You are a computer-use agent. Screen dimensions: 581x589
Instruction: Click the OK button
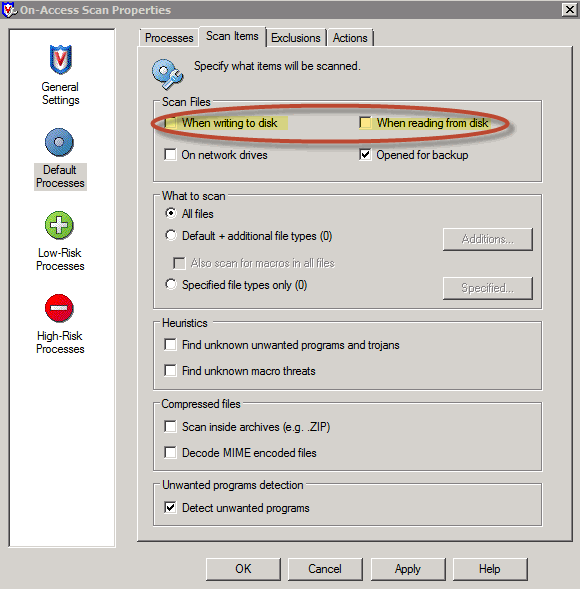[243, 569]
